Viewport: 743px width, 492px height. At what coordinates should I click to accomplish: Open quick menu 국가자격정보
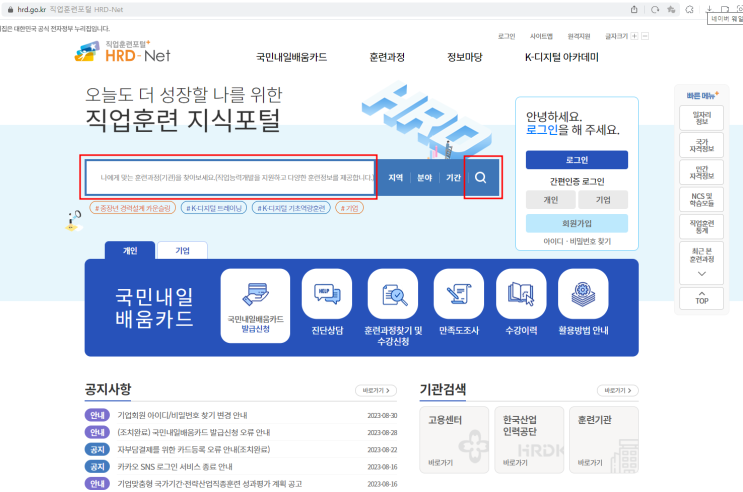pyautogui.click(x=701, y=145)
